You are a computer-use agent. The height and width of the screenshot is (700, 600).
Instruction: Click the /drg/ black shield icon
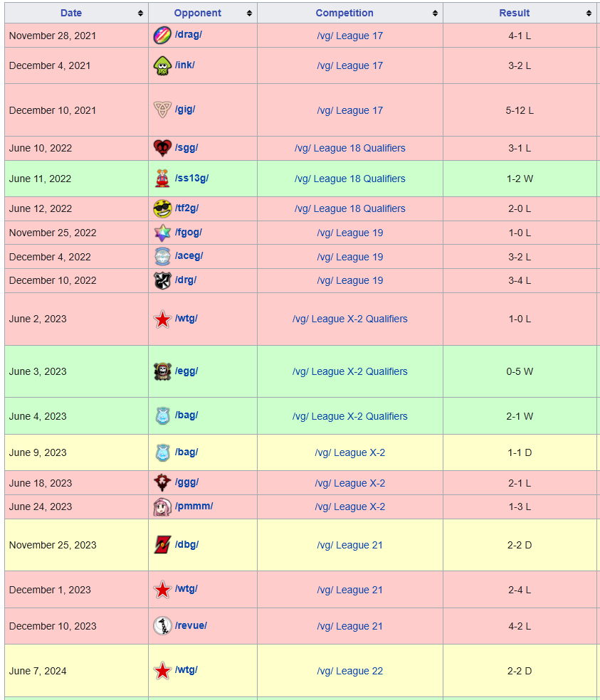pyautogui.click(x=162, y=280)
